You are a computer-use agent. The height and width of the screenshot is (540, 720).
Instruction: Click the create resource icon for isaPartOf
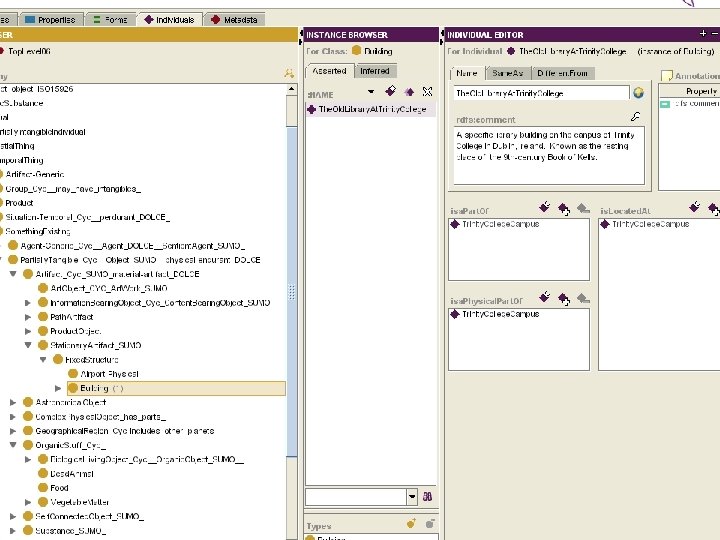pos(545,207)
